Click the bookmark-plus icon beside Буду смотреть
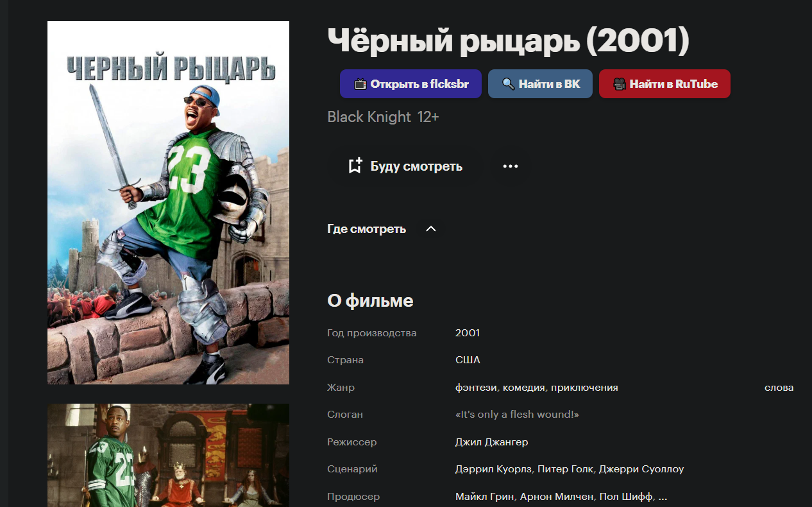812x507 pixels. click(x=355, y=166)
